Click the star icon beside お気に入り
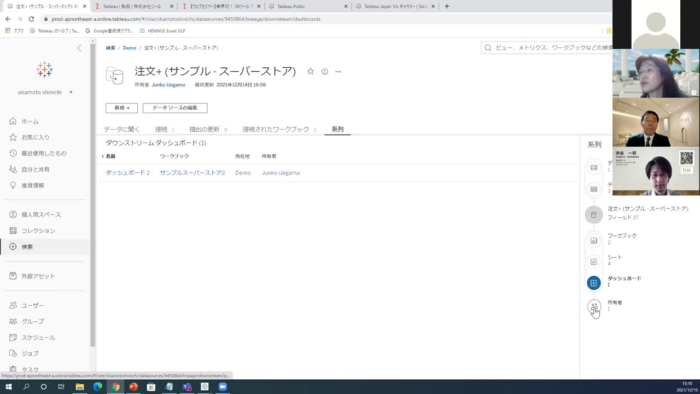This screenshot has width=700, height=394. (13, 137)
